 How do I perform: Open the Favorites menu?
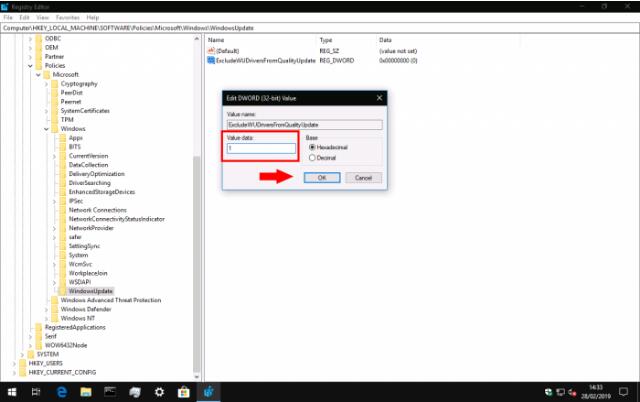65,17
